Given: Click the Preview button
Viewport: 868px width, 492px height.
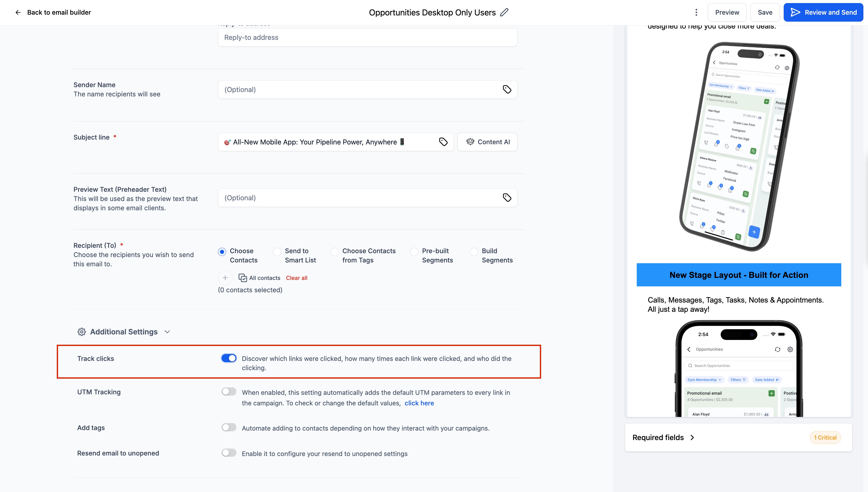Looking at the screenshot, I should pos(727,13).
